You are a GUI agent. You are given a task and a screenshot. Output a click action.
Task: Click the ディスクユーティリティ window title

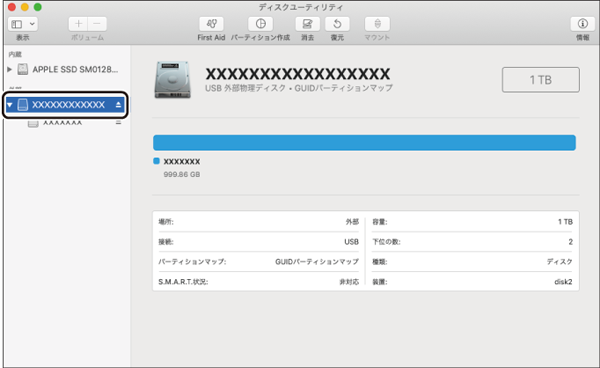tap(301, 7)
